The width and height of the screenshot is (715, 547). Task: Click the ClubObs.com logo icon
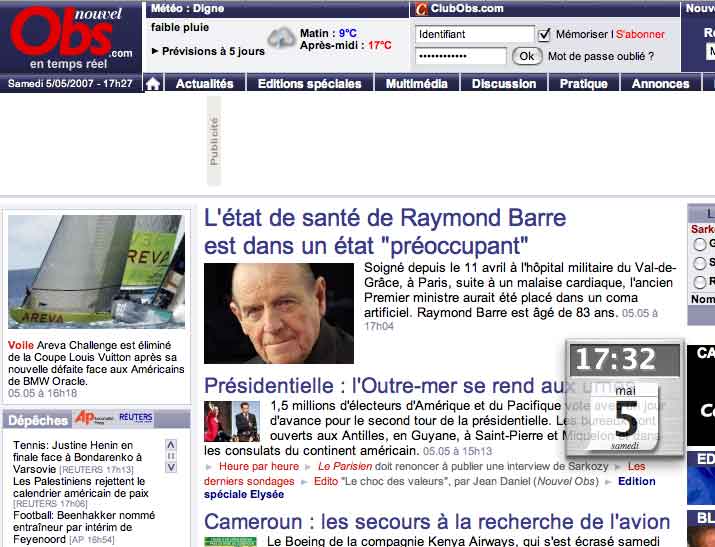click(x=421, y=9)
